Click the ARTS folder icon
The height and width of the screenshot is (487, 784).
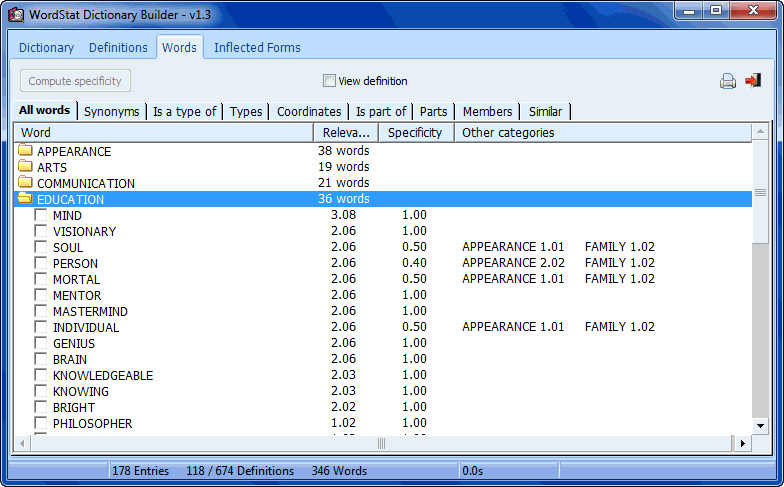pos(25,167)
